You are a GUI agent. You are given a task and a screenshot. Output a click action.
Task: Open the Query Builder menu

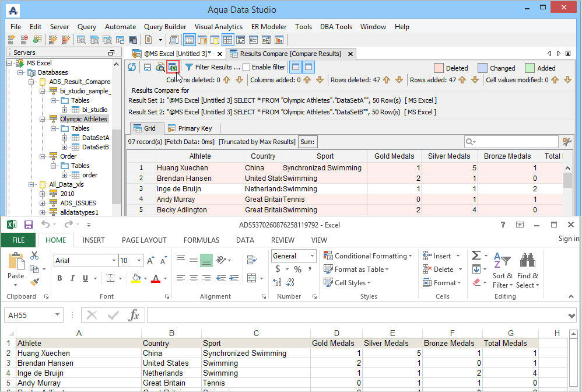pyautogui.click(x=165, y=27)
